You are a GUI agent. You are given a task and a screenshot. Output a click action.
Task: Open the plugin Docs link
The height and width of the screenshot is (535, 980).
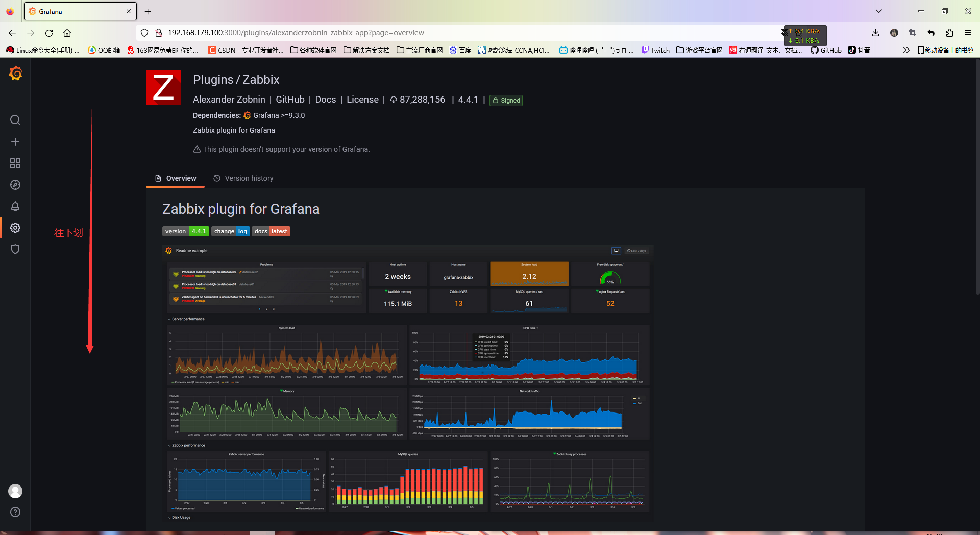point(326,100)
